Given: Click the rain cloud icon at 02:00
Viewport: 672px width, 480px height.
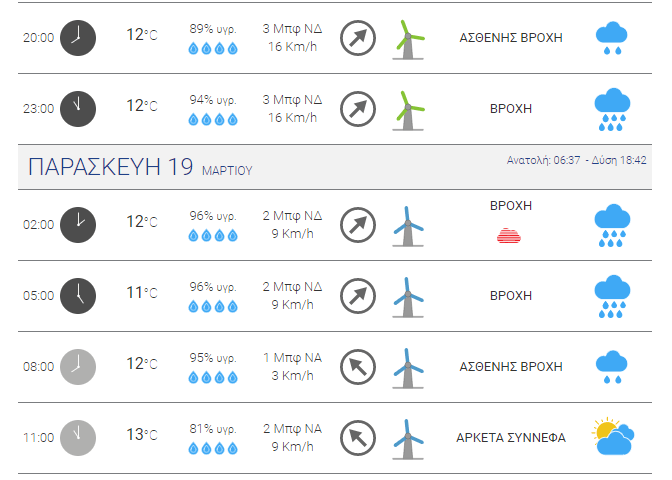Looking at the screenshot, I should point(612,225).
